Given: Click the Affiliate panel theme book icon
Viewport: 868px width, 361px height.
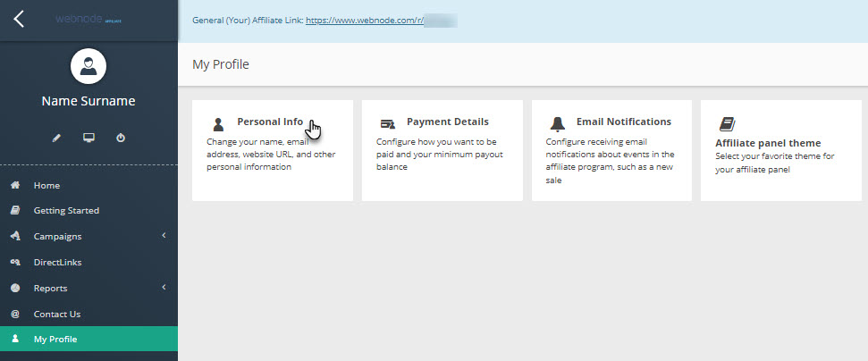Looking at the screenshot, I should click(726, 124).
